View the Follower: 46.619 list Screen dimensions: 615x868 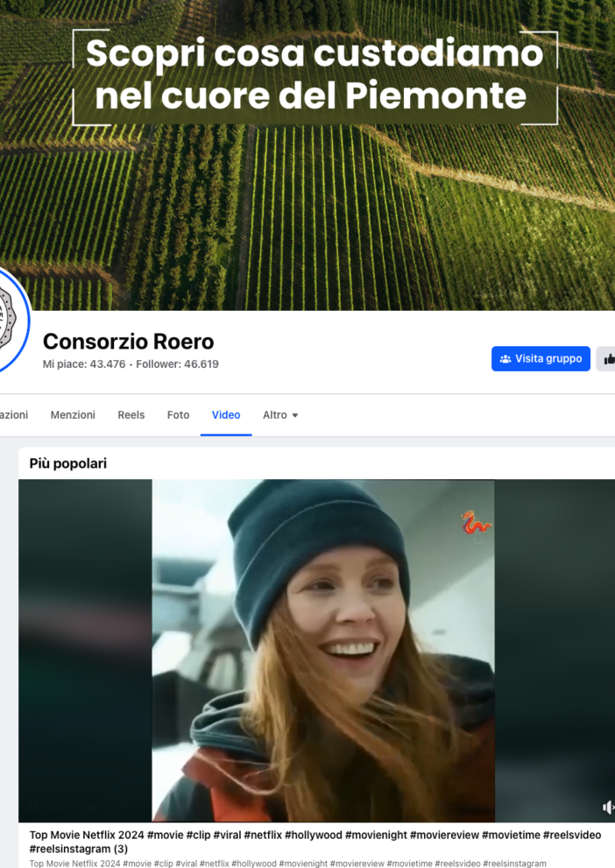click(x=177, y=364)
